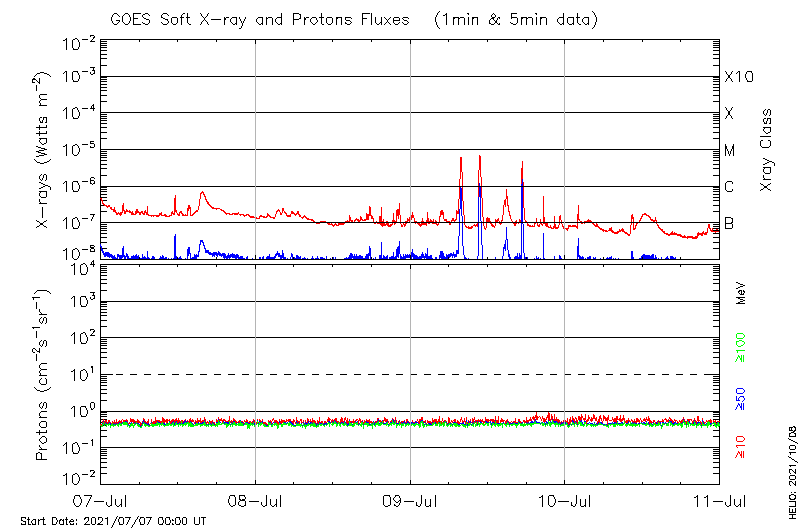
Task: Click the red ≥10 proton legend label
Action: coord(741,447)
